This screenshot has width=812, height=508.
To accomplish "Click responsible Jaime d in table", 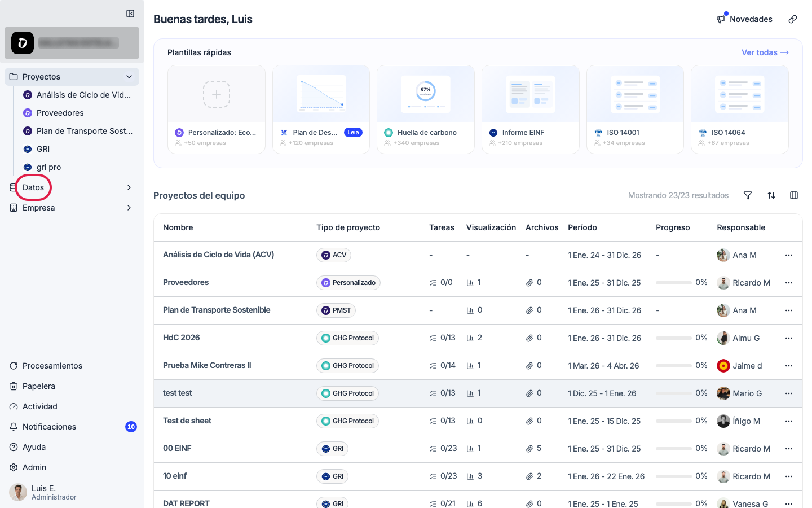I will click(739, 366).
